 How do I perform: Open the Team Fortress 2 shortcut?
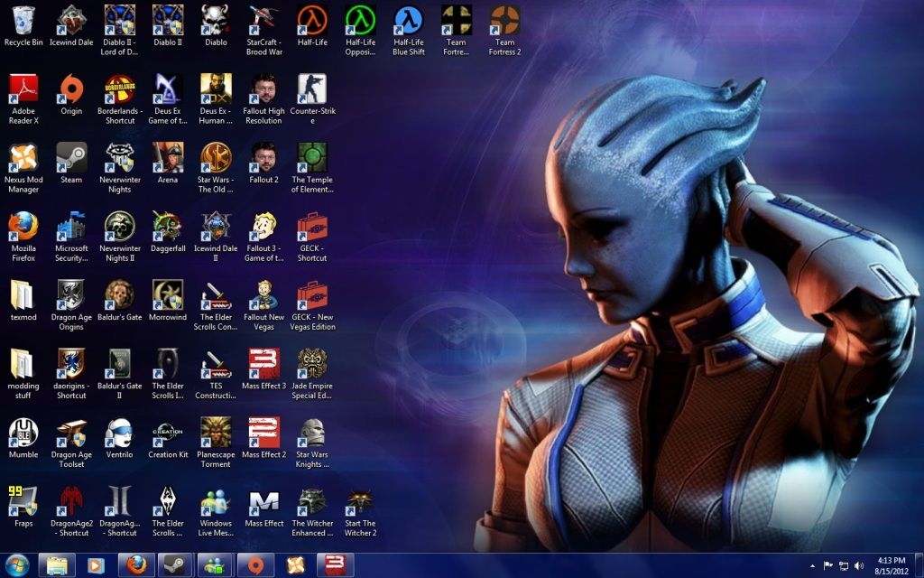pos(504,20)
